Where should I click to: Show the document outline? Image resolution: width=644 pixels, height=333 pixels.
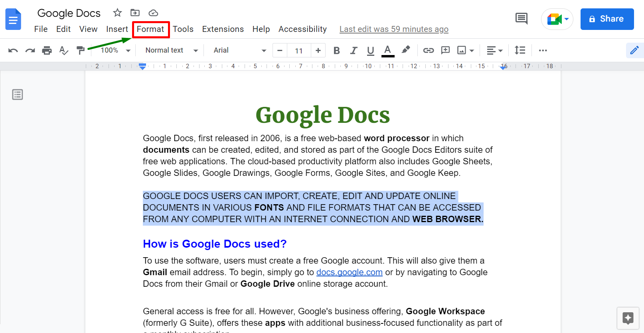[18, 95]
